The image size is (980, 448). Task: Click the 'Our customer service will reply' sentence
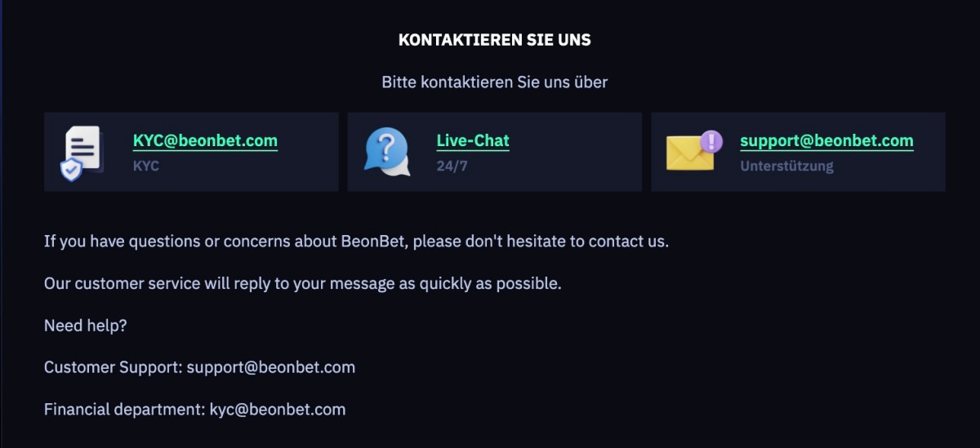tap(303, 284)
